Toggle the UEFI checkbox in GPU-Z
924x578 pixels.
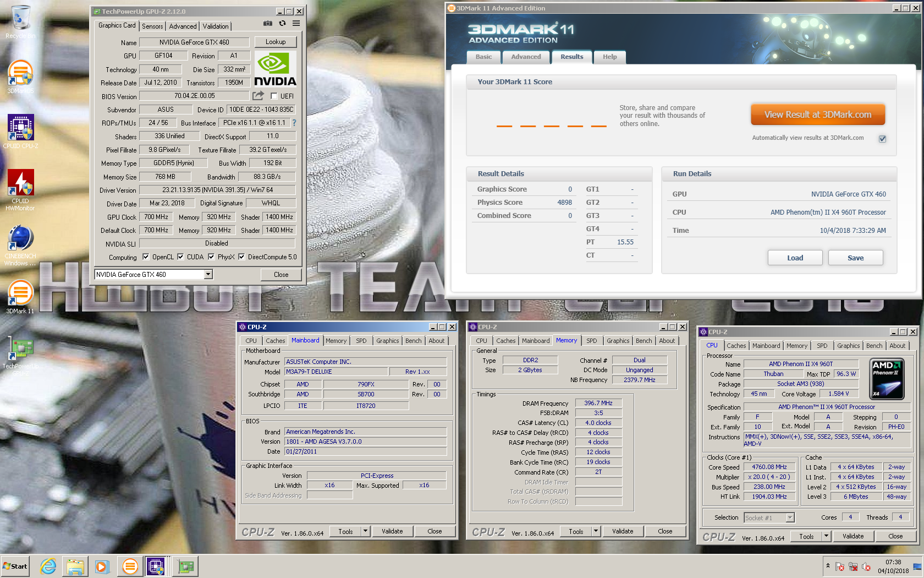pyautogui.click(x=274, y=96)
